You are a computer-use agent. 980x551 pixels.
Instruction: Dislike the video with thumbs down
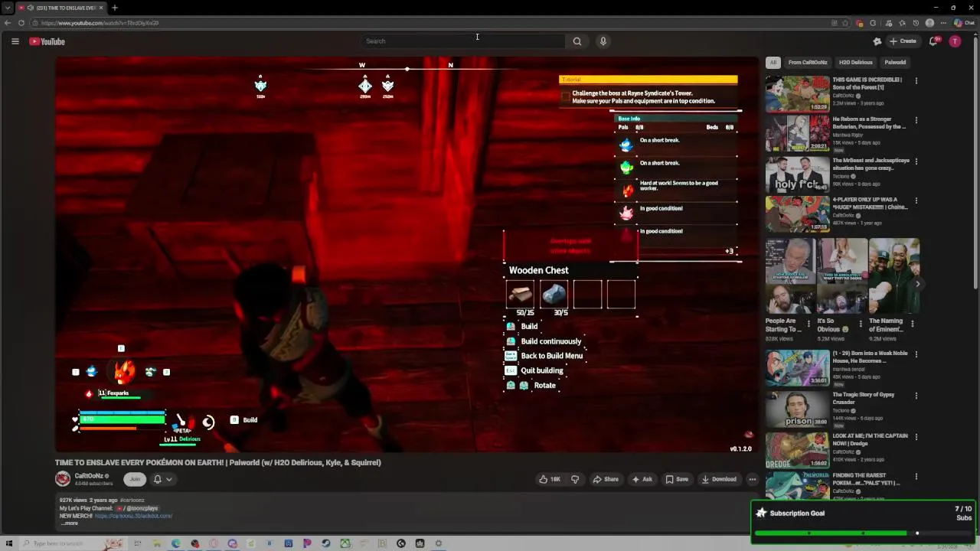click(x=575, y=479)
